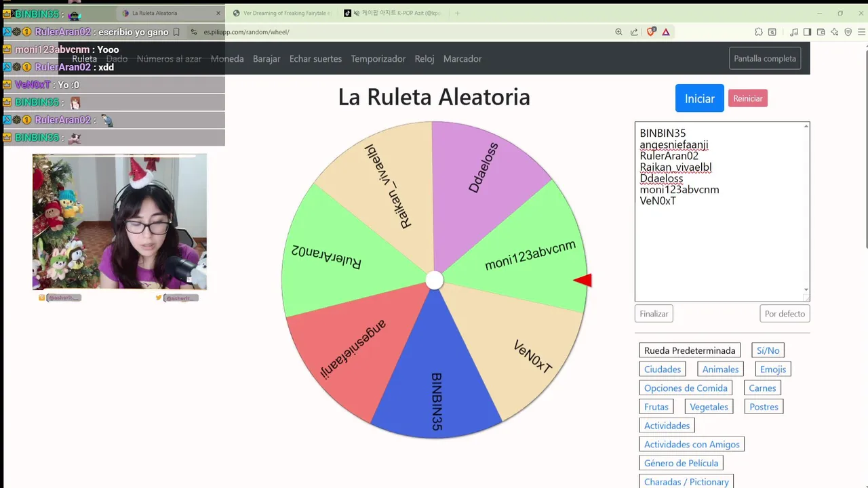
Task: Select the Sí/No preset
Action: tap(768, 350)
